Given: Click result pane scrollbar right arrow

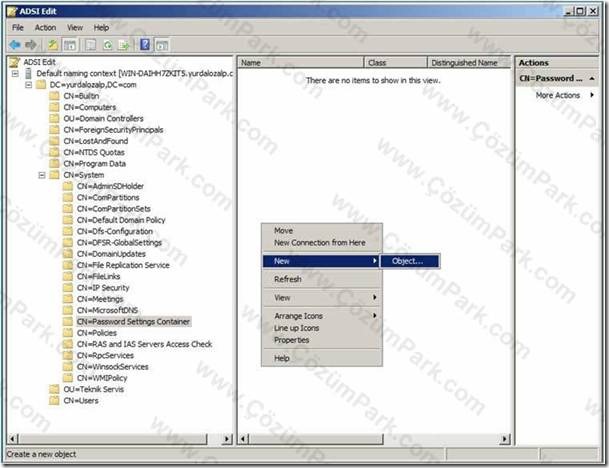Looking at the screenshot, I should pyautogui.click(x=504, y=439).
